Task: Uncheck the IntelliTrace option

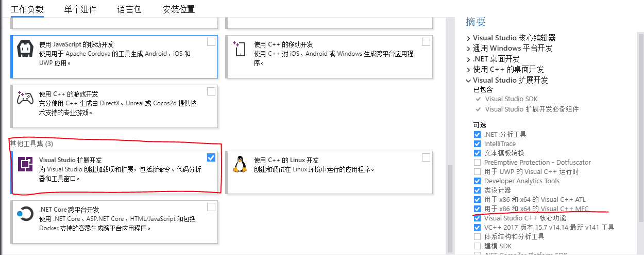Action: tap(477, 144)
